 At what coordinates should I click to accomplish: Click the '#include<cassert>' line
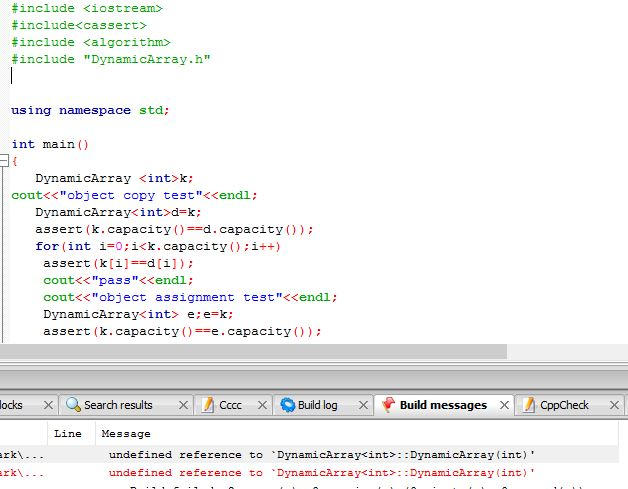pyautogui.click(x=79, y=25)
